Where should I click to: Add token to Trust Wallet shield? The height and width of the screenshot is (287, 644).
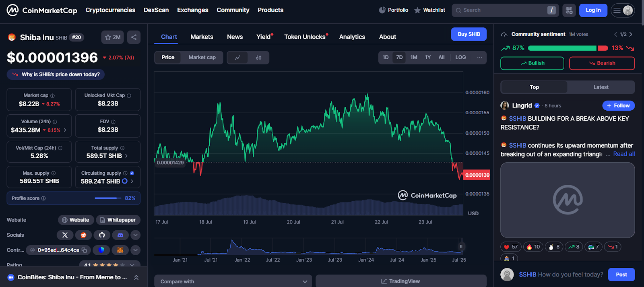(101, 250)
